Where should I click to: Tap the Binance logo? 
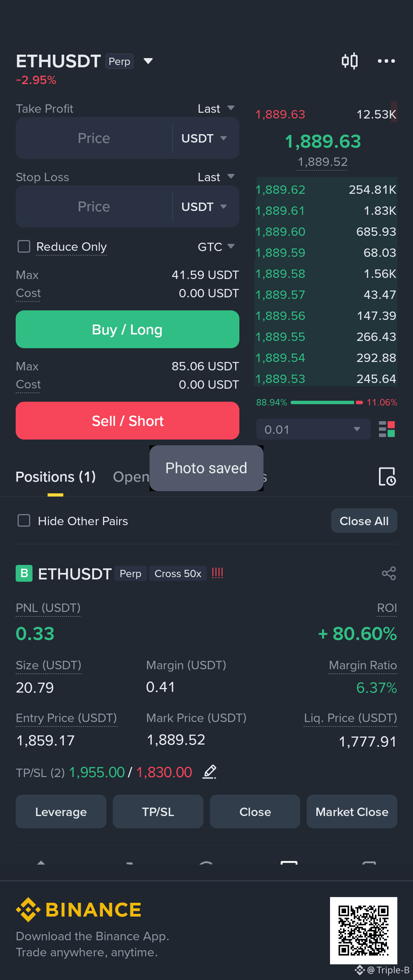coord(79,910)
